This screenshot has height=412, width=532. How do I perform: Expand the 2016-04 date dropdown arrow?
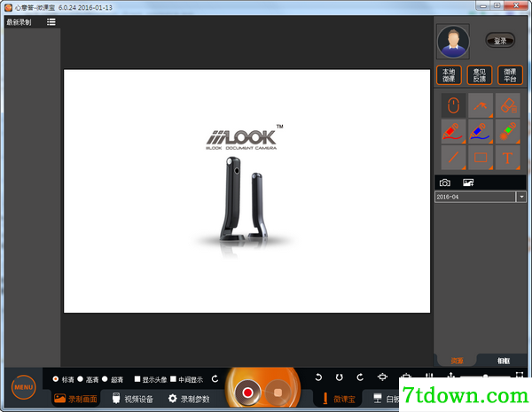click(521, 197)
